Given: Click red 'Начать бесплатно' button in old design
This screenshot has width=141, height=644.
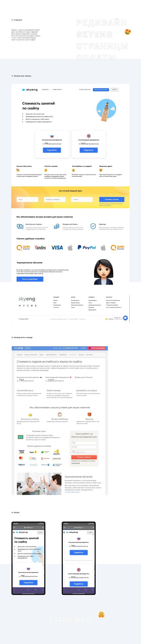Looking at the screenshot, I should (96, 348).
